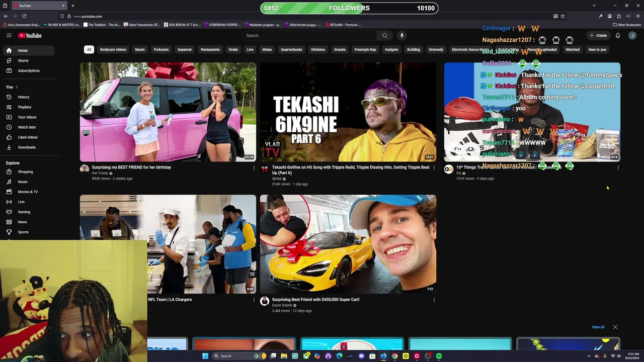
Task: Open the browser extensions icon
Action: point(619,16)
